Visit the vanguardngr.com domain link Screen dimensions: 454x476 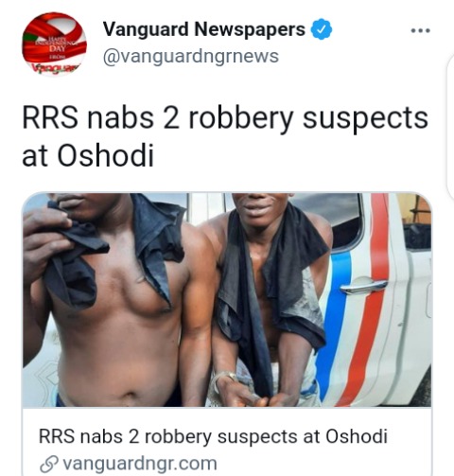coord(140,464)
